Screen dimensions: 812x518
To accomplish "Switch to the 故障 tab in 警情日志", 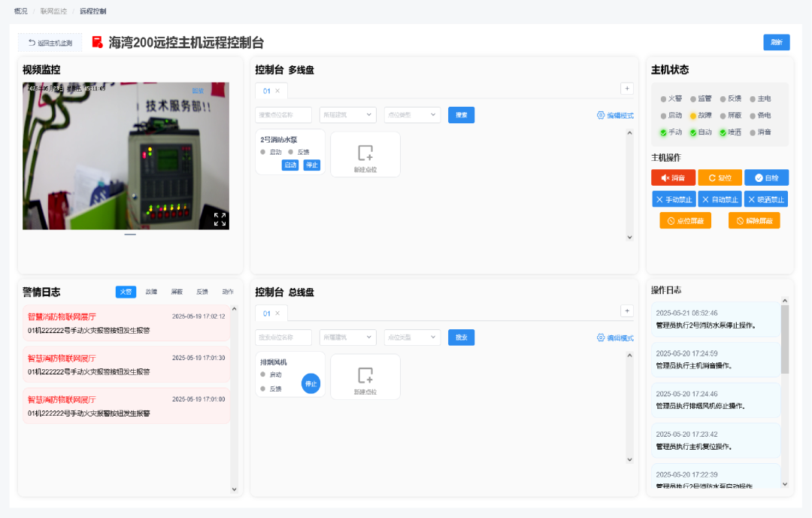I will click(x=151, y=292).
